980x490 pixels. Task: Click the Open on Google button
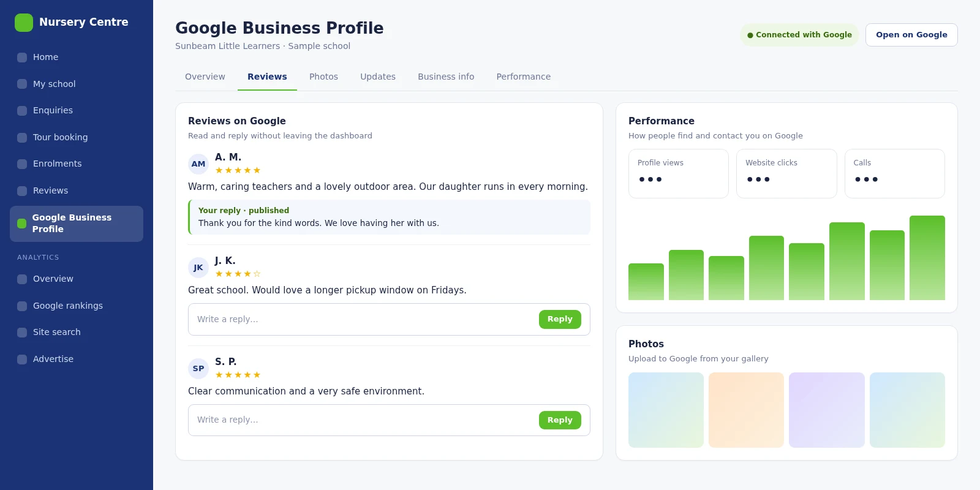tap(911, 35)
